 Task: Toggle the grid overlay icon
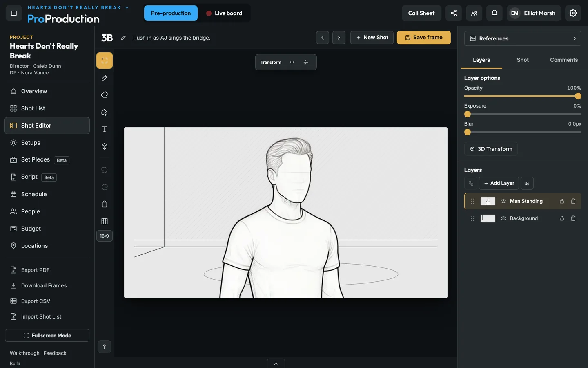pos(105,221)
